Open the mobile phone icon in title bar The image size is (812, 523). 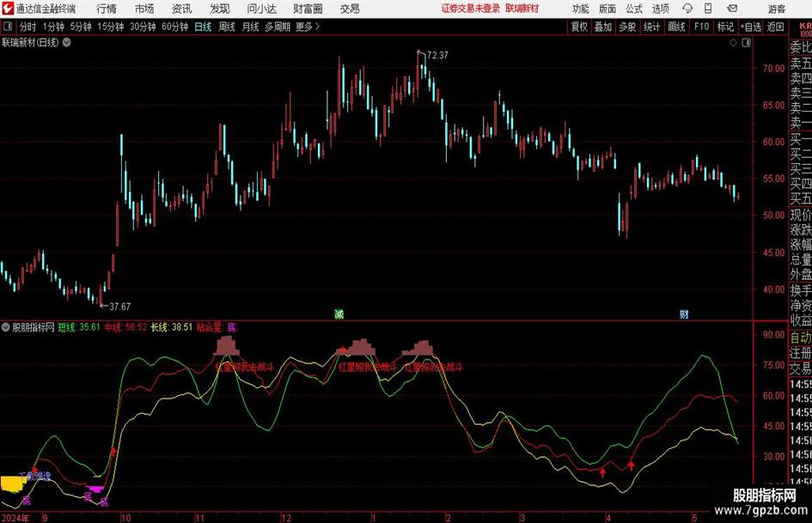[708, 9]
